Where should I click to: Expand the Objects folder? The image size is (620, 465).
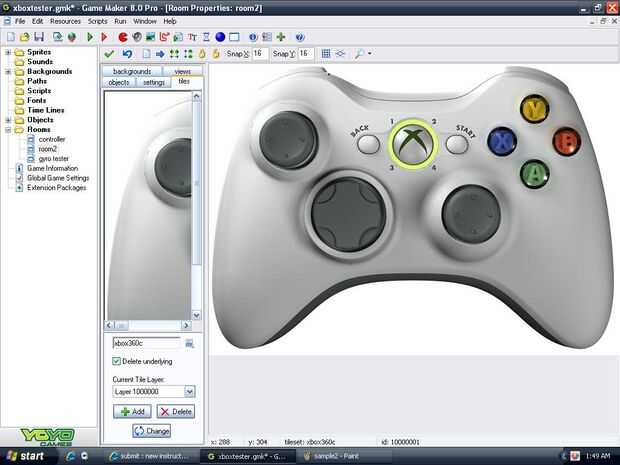8,120
